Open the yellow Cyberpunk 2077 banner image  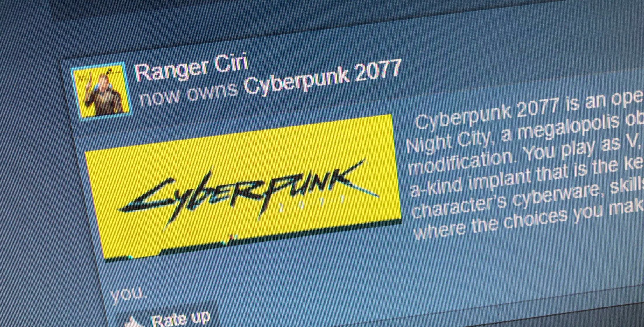(244, 187)
